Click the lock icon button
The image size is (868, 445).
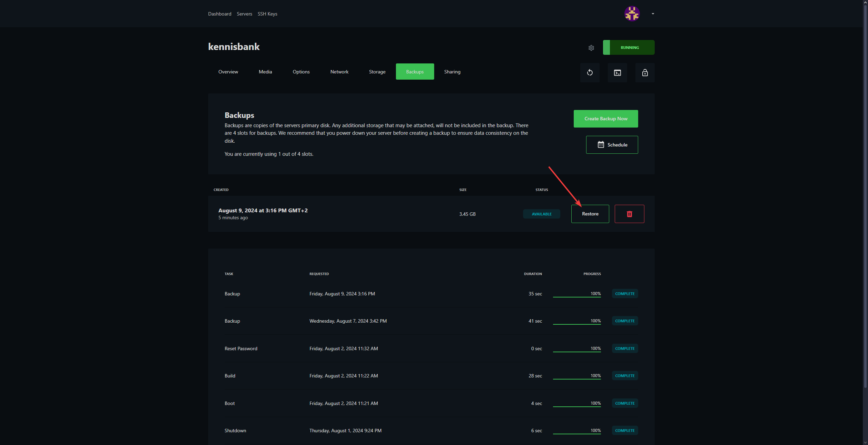[x=645, y=73]
